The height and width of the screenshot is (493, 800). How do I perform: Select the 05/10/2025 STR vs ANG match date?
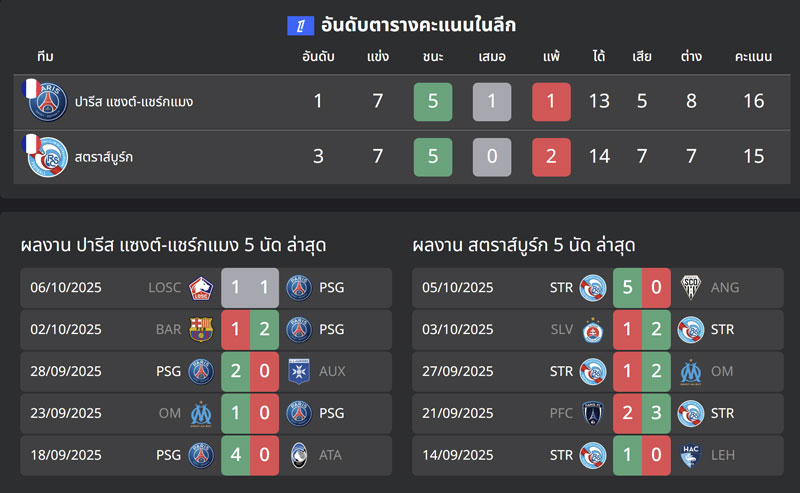pyautogui.click(x=458, y=288)
